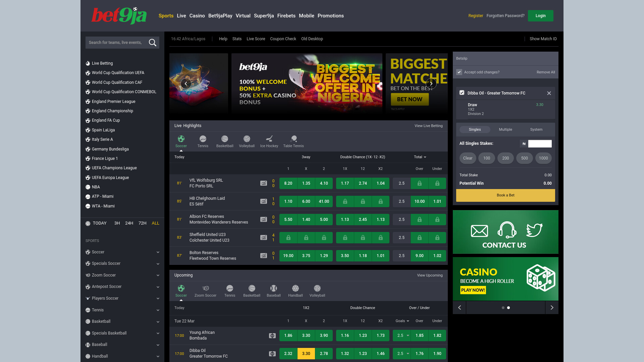
Task: Click the green Login button
Action: (540, 16)
